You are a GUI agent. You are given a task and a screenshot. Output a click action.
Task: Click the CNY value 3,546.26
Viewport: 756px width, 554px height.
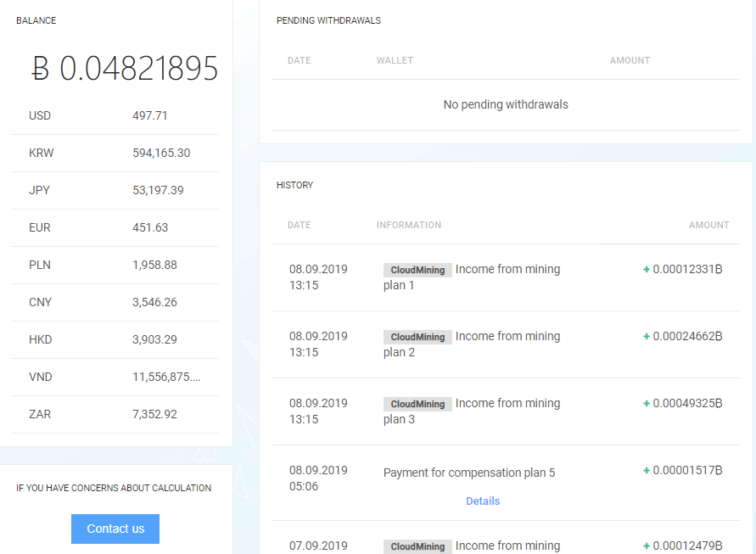pos(154,302)
